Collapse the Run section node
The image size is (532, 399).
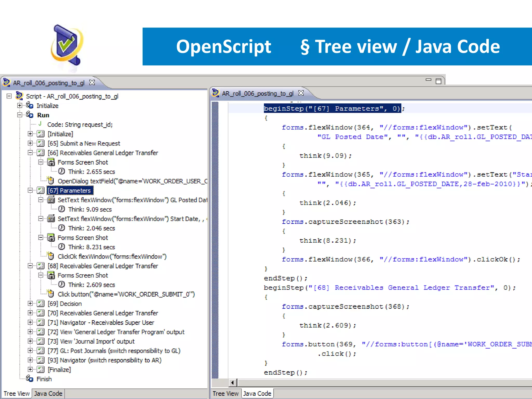(20, 115)
